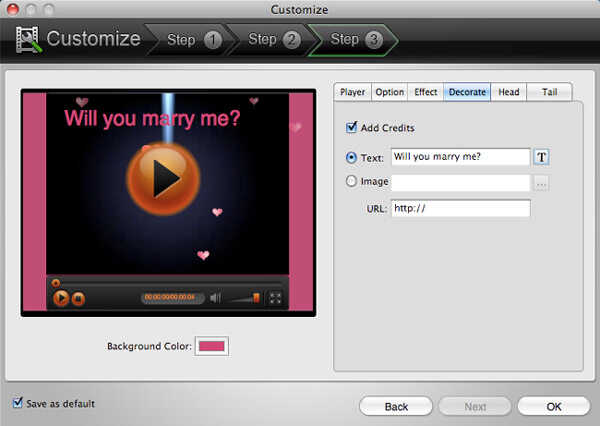Click the timecode display in preview player

[x=173, y=297]
